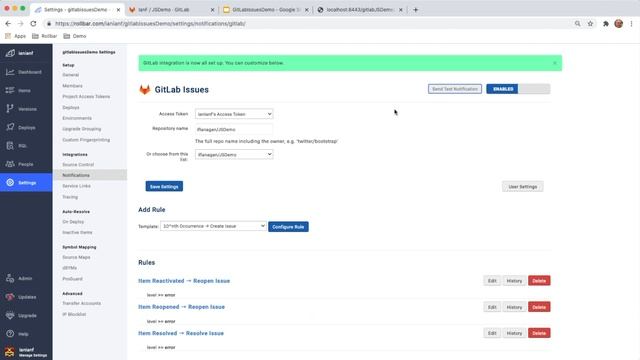Open the Items icon in sidebar
The image size is (640, 360).
click(10, 90)
